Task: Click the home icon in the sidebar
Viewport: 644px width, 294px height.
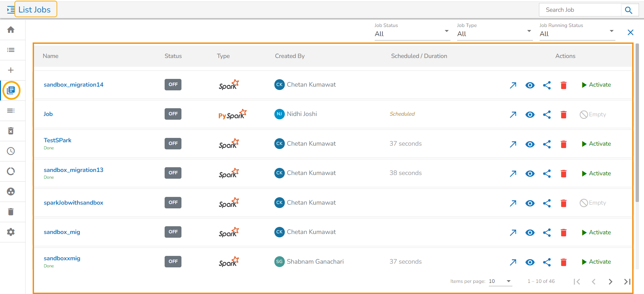Action: click(x=11, y=30)
